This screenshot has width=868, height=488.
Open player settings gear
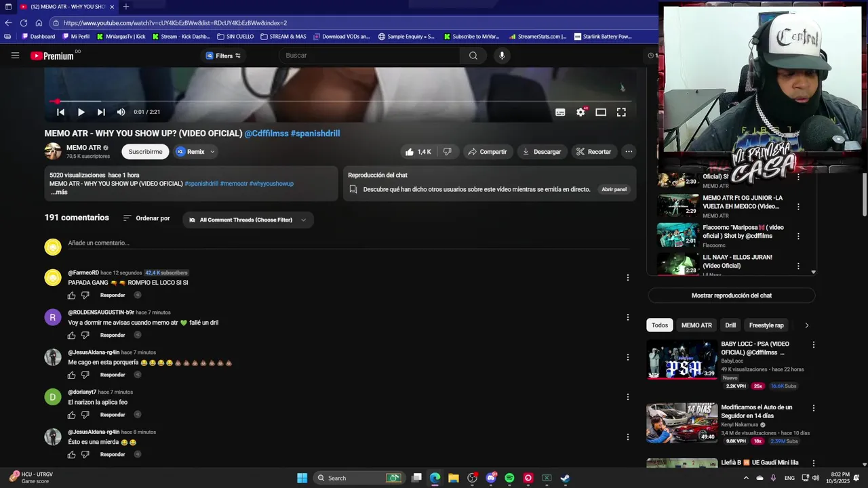[x=580, y=113]
